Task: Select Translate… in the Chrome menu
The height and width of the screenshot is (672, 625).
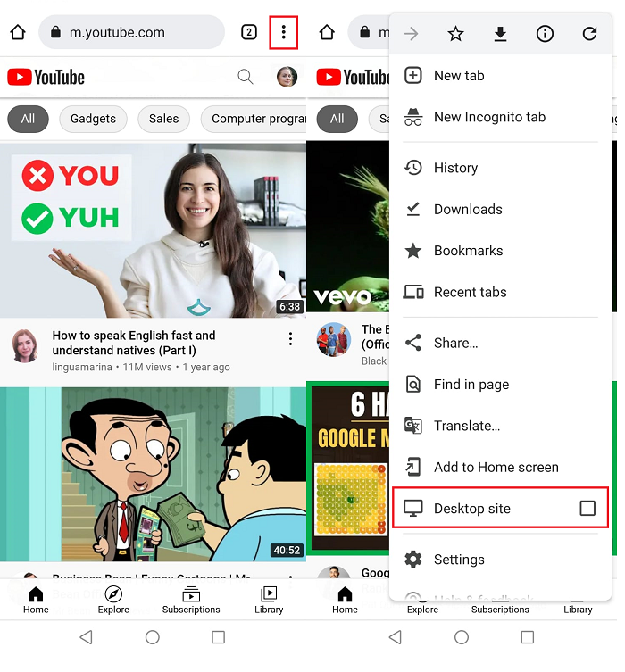Action: point(500,426)
